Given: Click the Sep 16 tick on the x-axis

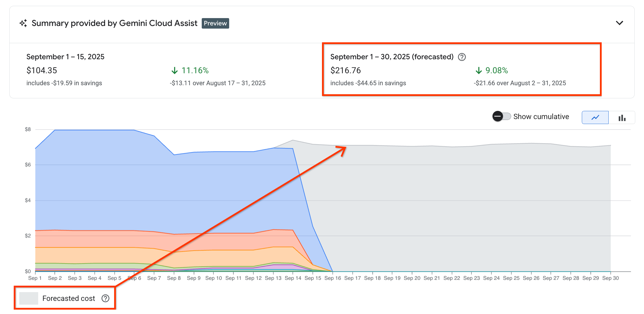Looking at the screenshot, I should tap(333, 278).
